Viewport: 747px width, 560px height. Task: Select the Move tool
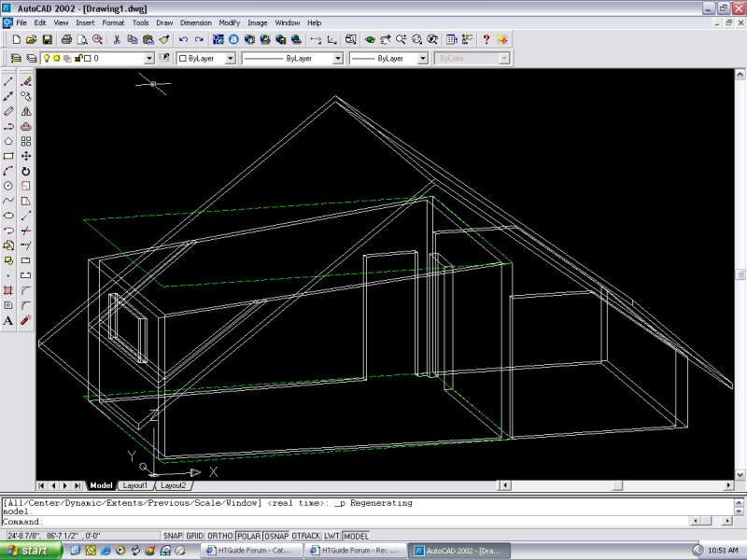26,156
